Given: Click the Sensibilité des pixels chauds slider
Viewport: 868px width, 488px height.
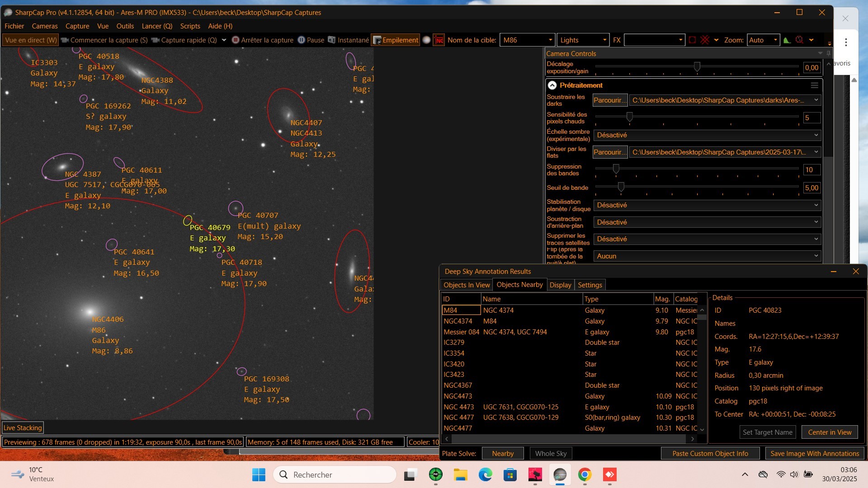Looking at the screenshot, I should [x=629, y=117].
